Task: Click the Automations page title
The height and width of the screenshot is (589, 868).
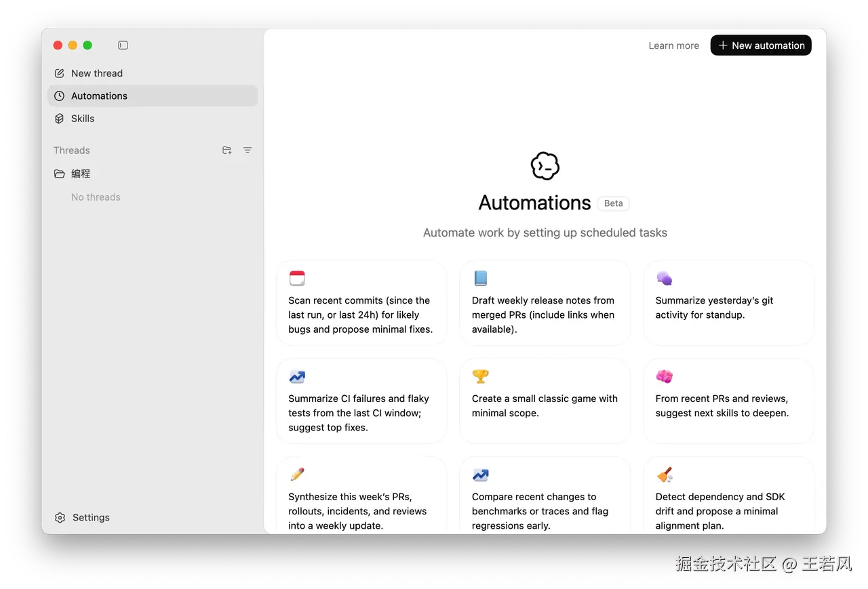Action: [x=534, y=203]
